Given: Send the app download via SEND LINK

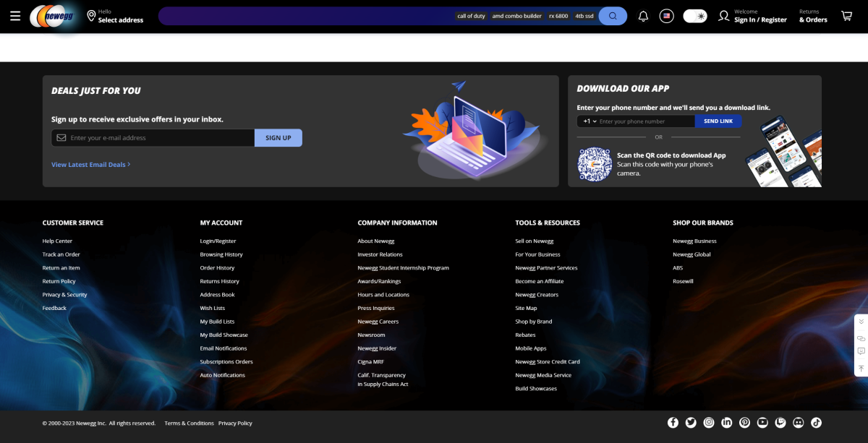Looking at the screenshot, I should coord(718,121).
